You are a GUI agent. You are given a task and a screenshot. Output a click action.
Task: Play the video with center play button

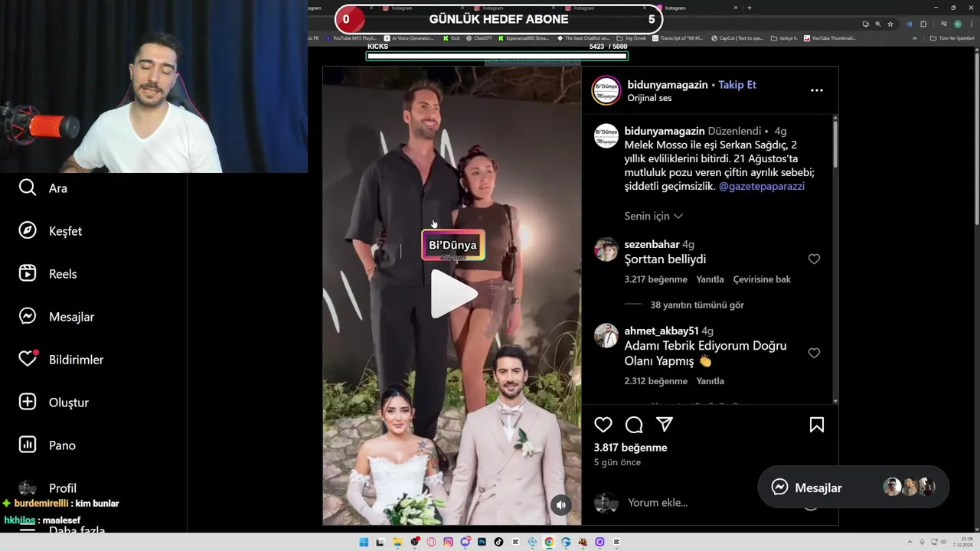tap(453, 294)
